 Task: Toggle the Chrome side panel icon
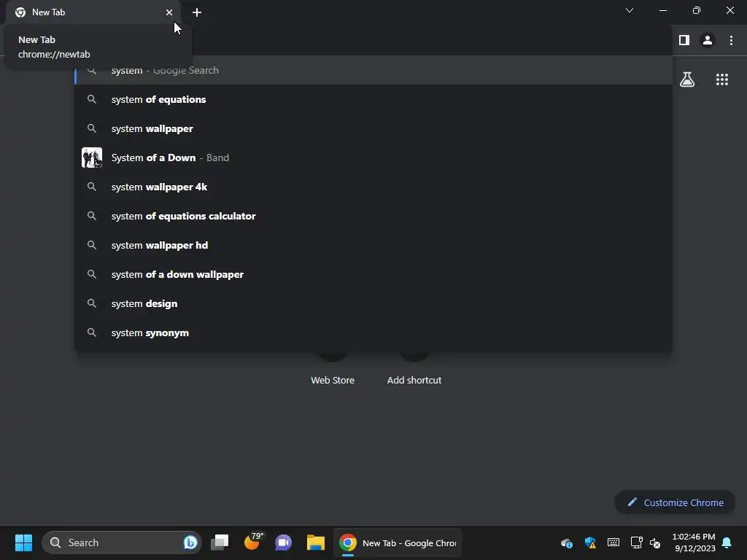coord(684,40)
